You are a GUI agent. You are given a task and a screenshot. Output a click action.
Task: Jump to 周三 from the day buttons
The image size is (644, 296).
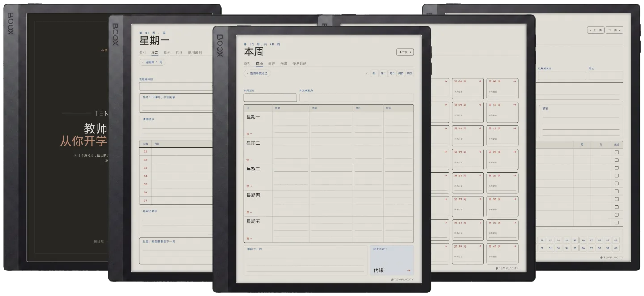392,73
